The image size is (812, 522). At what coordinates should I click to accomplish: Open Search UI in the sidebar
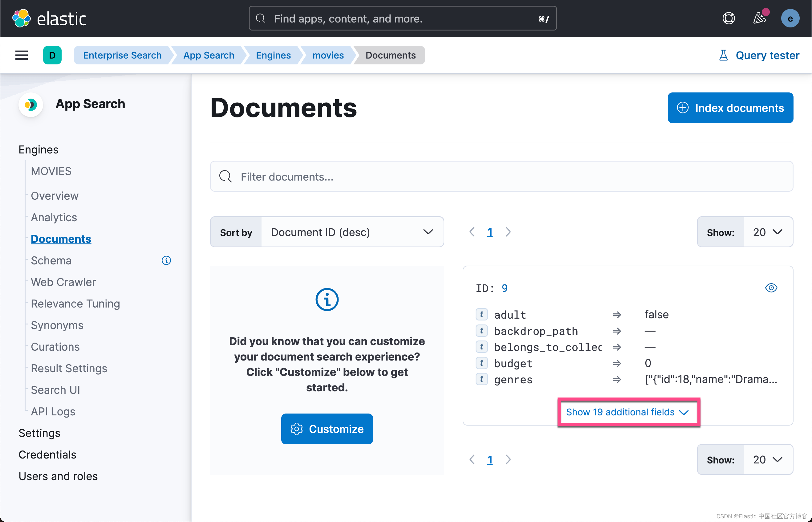coord(55,390)
